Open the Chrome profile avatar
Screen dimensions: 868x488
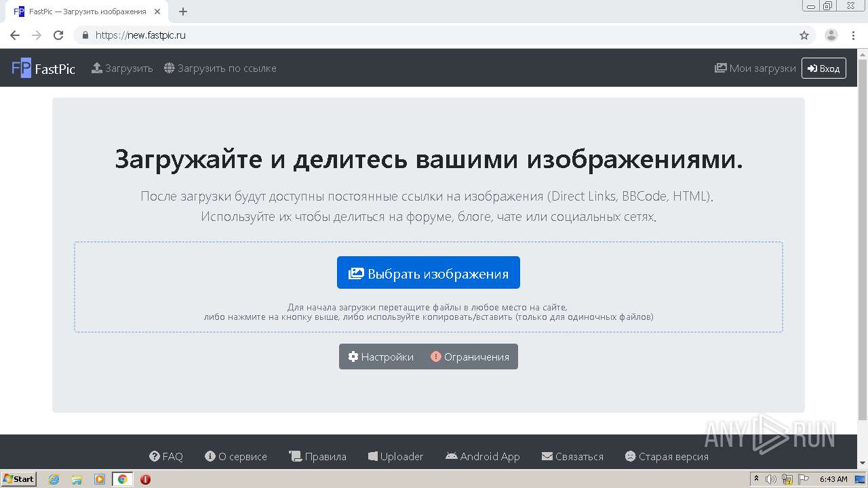pyautogui.click(x=831, y=35)
